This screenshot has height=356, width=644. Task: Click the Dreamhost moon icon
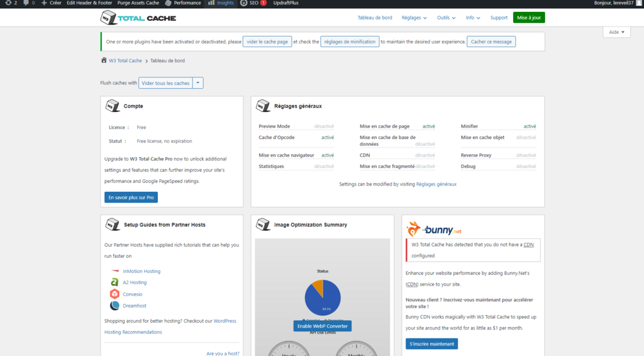(x=114, y=306)
